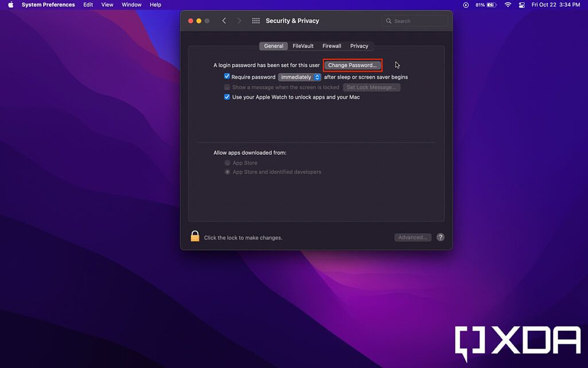Open the help question mark icon
588x368 pixels.
coord(440,237)
